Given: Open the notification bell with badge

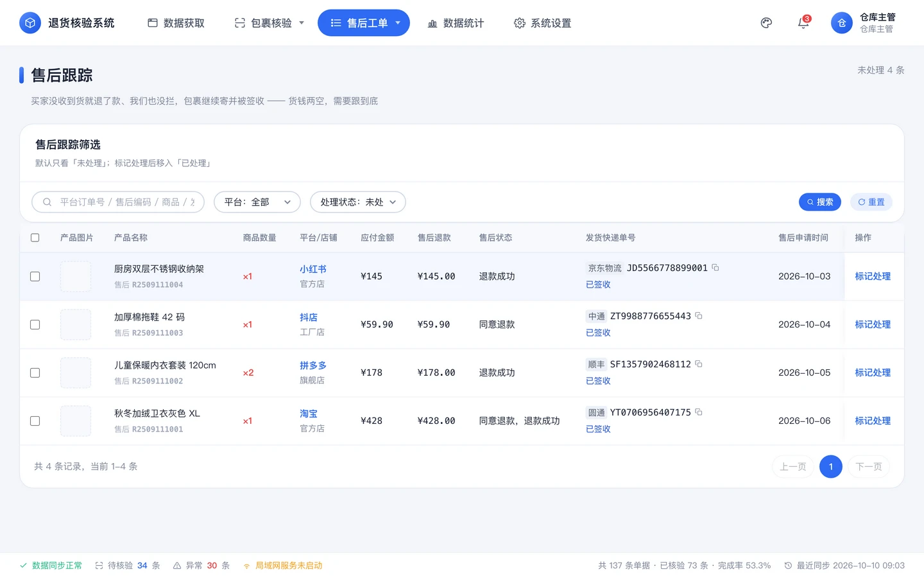Looking at the screenshot, I should (803, 23).
